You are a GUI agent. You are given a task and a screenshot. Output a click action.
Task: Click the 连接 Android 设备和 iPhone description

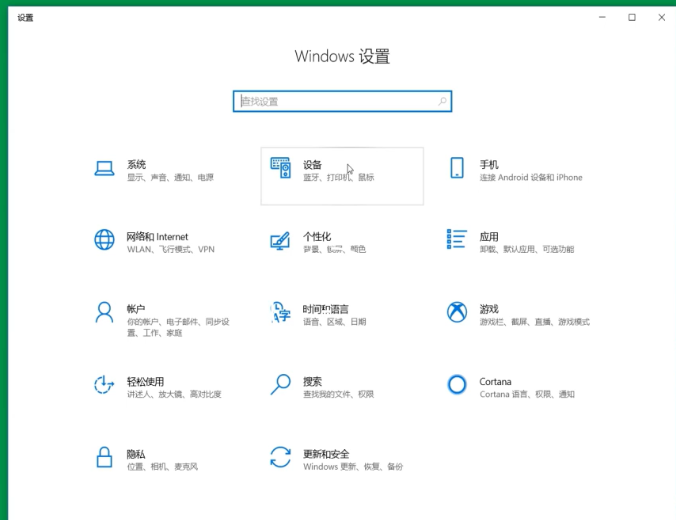tap(530, 178)
